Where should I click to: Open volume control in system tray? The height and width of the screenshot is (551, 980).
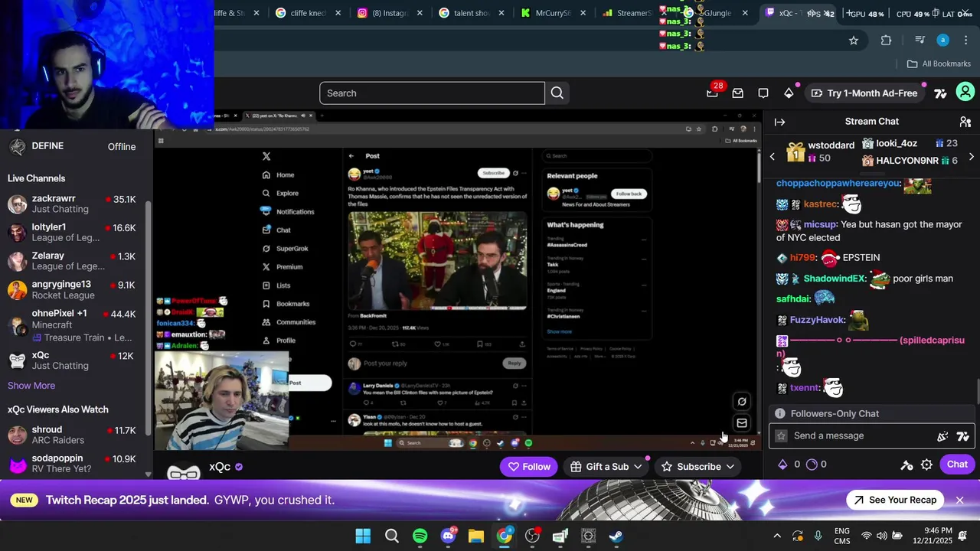click(x=882, y=536)
